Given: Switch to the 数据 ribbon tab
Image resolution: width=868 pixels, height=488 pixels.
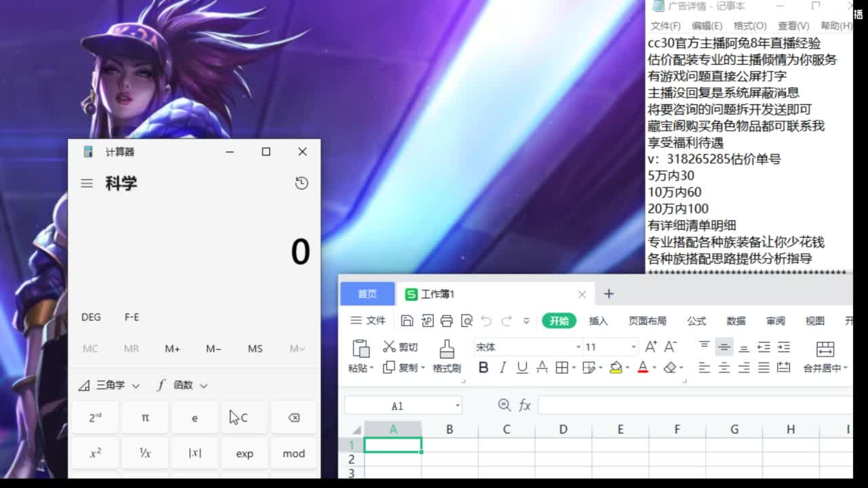Looking at the screenshot, I should pos(736,321).
